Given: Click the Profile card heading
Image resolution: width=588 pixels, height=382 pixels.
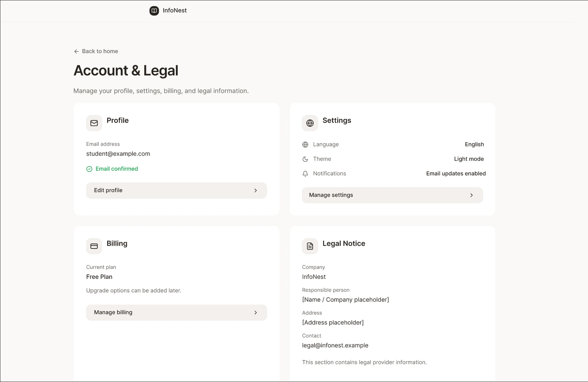Looking at the screenshot, I should tap(118, 120).
